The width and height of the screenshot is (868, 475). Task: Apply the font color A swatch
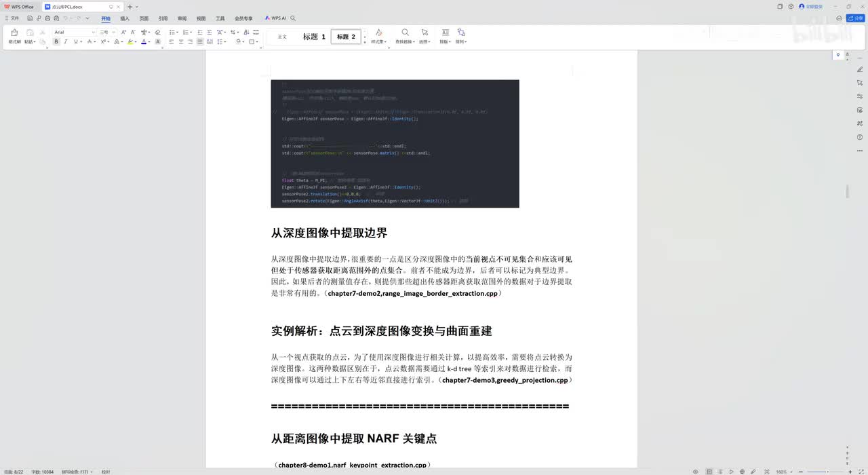[x=144, y=42]
